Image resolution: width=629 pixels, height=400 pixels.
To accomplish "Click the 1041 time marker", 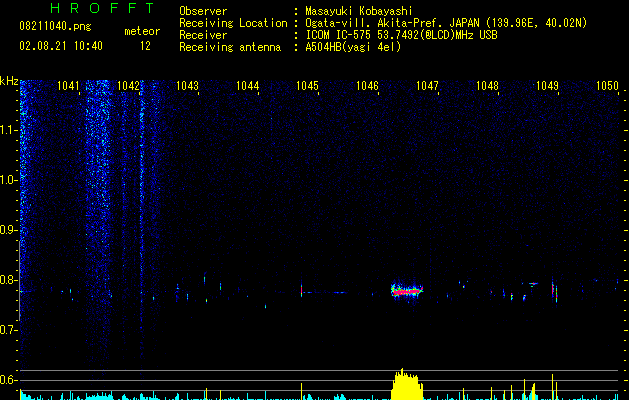I will 68,86.
